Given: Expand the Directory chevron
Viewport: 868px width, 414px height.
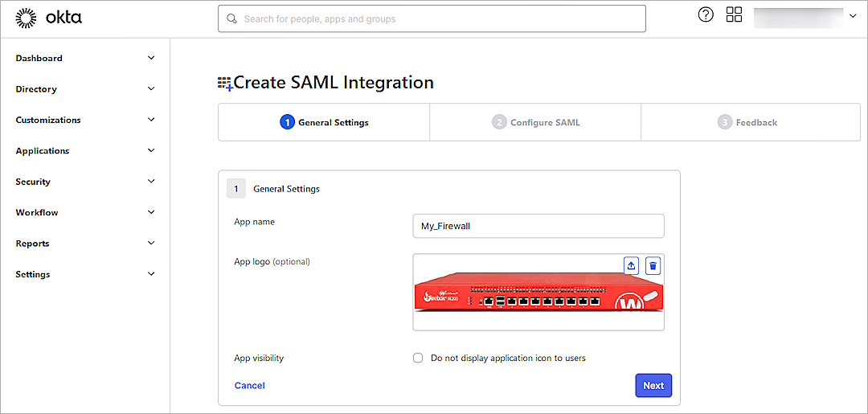Looking at the screenshot, I should (151, 88).
